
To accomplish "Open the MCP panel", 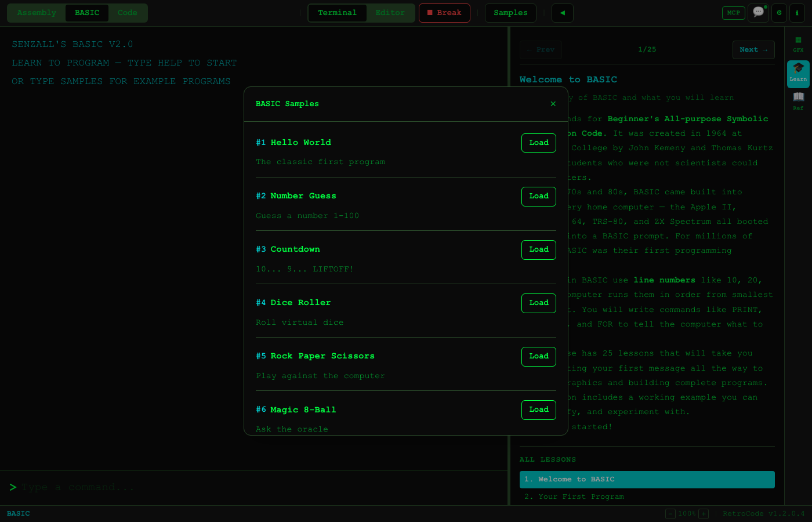I will click(733, 13).
